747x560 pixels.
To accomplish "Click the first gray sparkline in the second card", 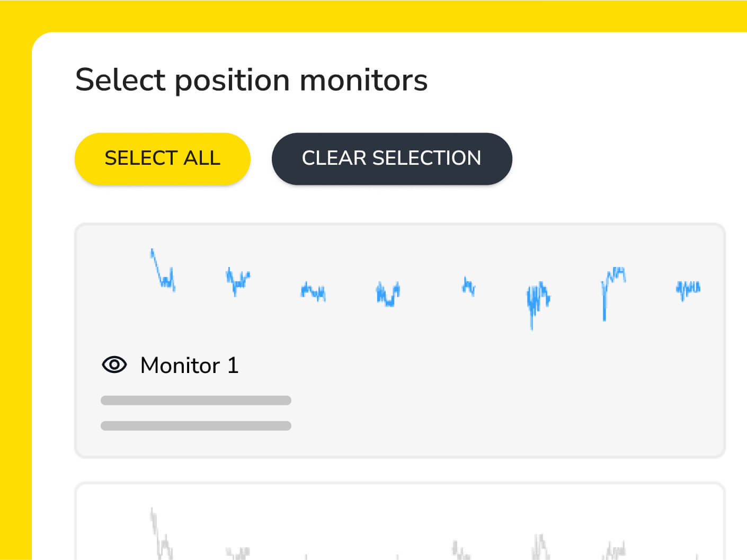I will tap(162, 535).
